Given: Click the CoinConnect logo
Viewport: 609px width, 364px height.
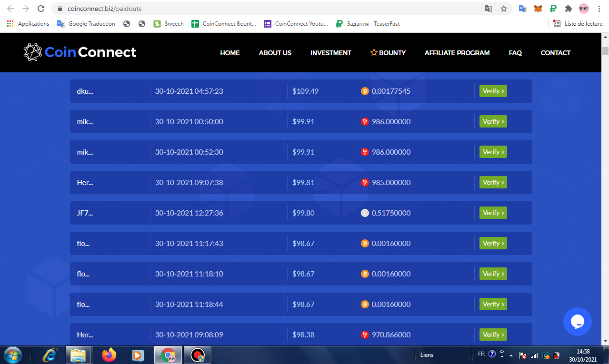Looking at the screenshot, I should point(80,52).
